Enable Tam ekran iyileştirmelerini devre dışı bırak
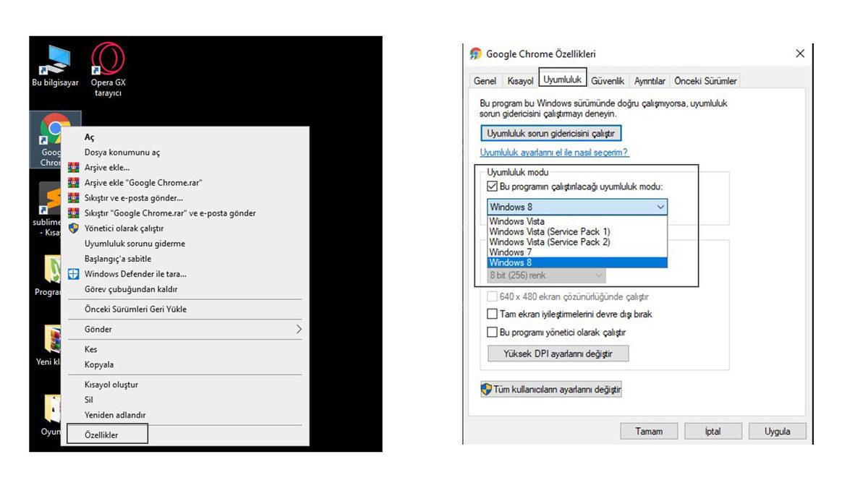Viewport: 868px width, 488px height. click(x=493, y=314)
